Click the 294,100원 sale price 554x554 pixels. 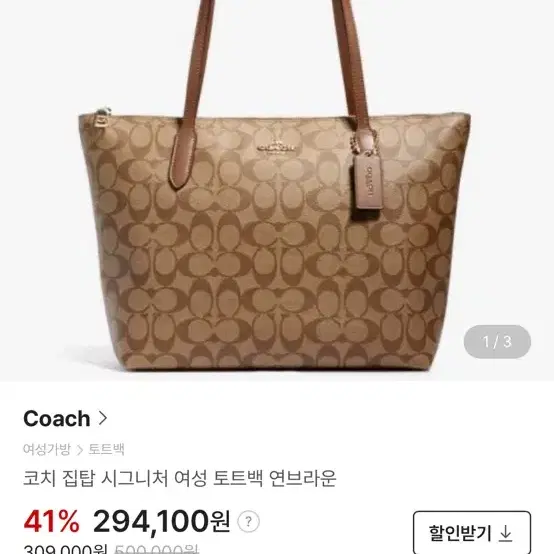click(x=161, y=521)
